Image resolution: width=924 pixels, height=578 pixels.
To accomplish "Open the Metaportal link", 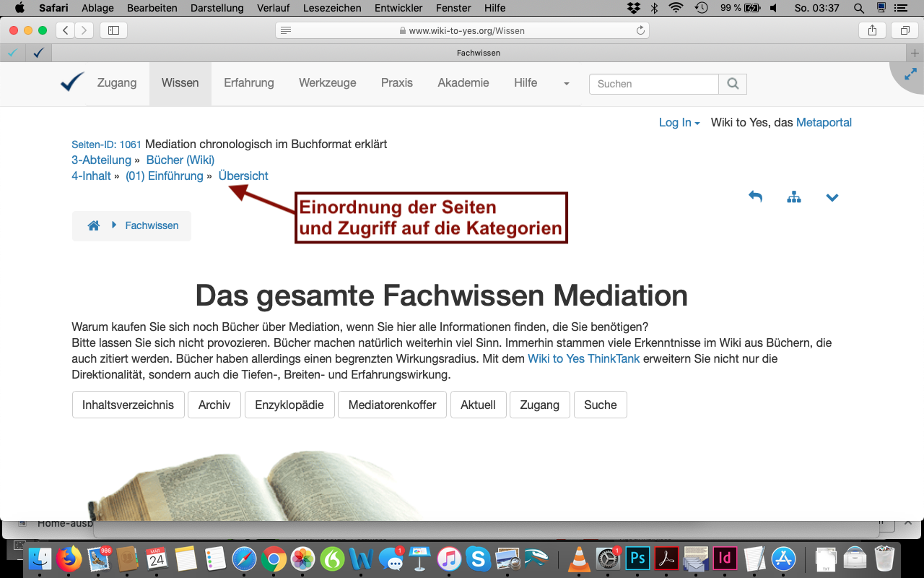I will 824,123.
